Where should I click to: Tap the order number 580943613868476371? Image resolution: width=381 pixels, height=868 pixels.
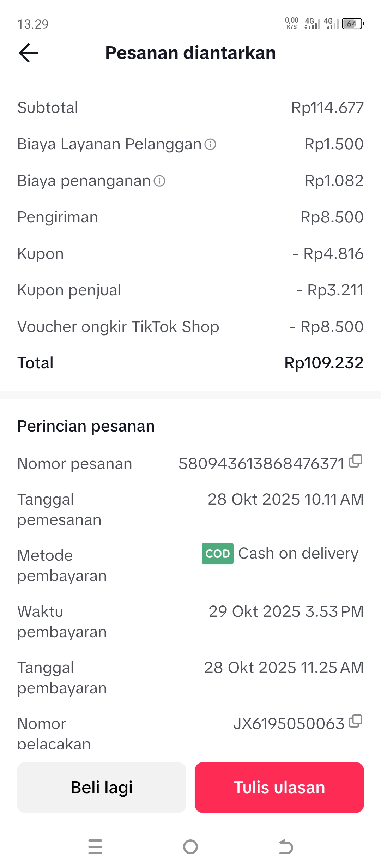pos(261,464)
